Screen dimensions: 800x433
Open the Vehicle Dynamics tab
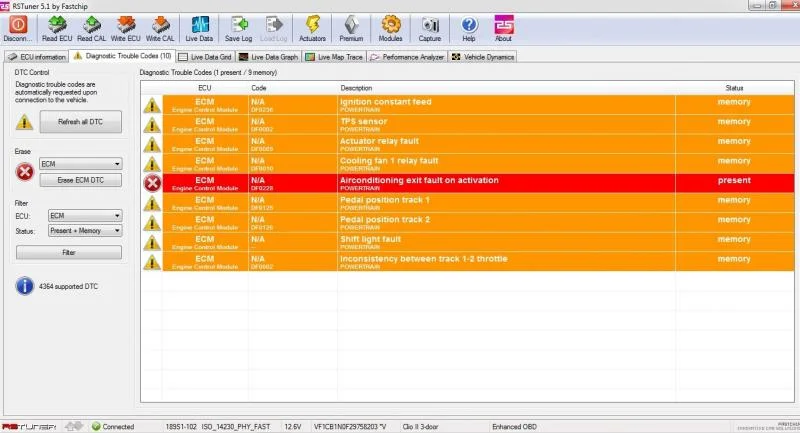point(483,57)
